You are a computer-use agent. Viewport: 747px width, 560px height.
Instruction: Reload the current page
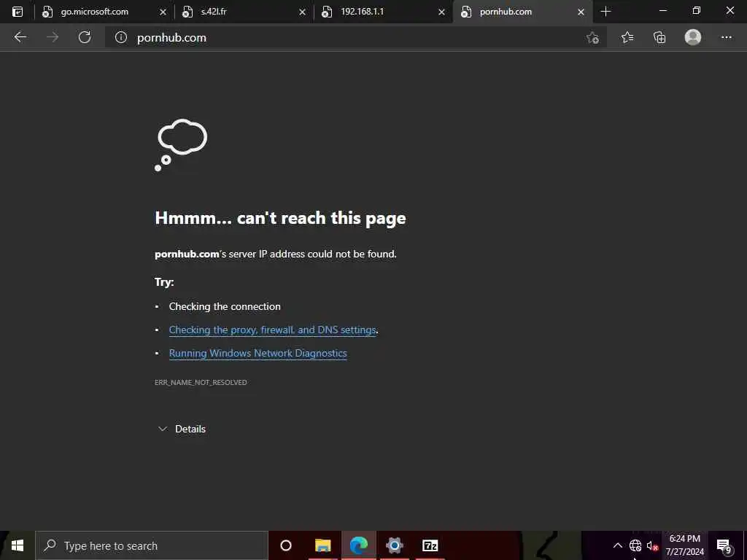tap(85, 37)
